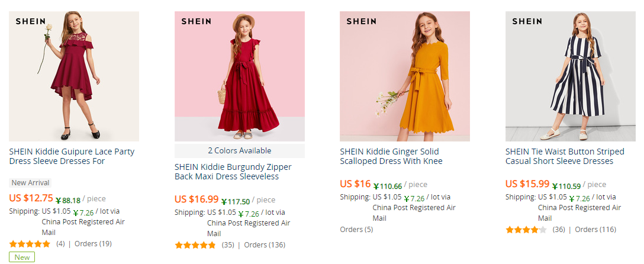The height and width of the screenshot is (264, 644).
Task: Open the ginger scalloped dress thumbnail
Action: coord(405,77)
